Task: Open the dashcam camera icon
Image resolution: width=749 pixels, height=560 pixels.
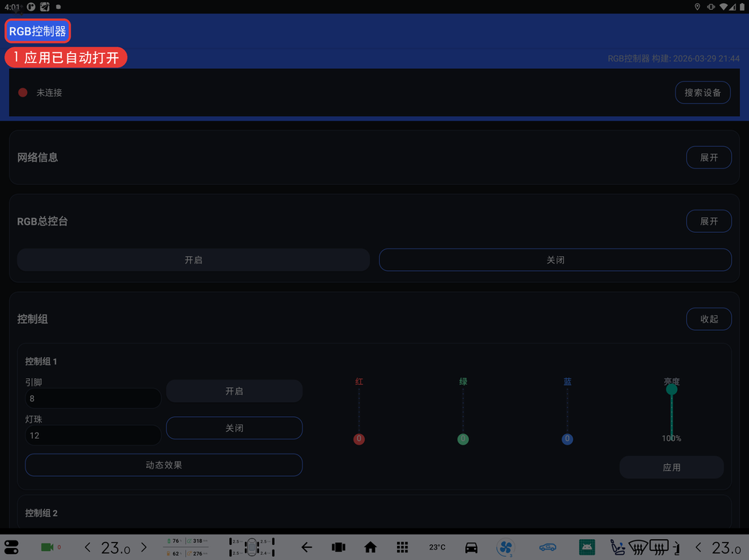Action: click(x=47, y=547)
